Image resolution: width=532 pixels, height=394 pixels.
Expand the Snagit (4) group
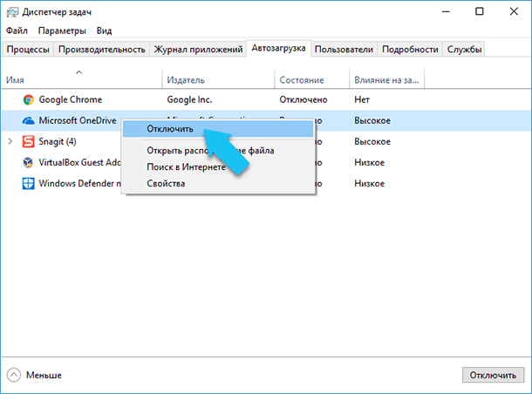pos(10,141)
